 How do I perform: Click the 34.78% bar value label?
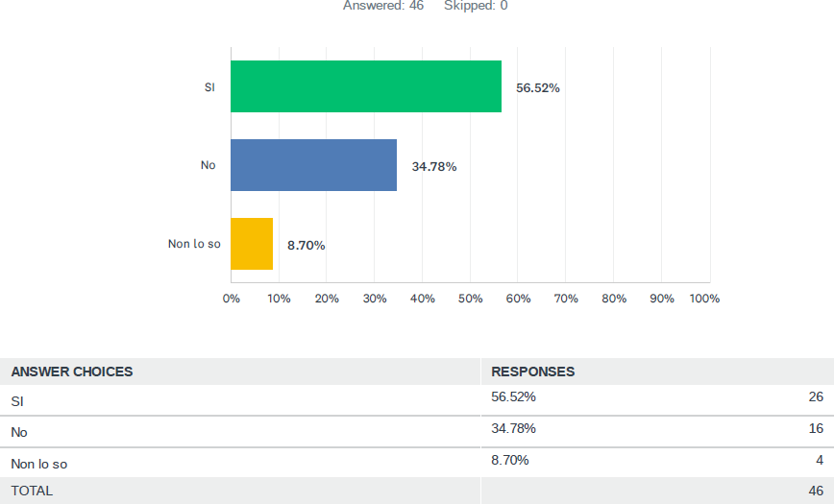coord(434,166)
